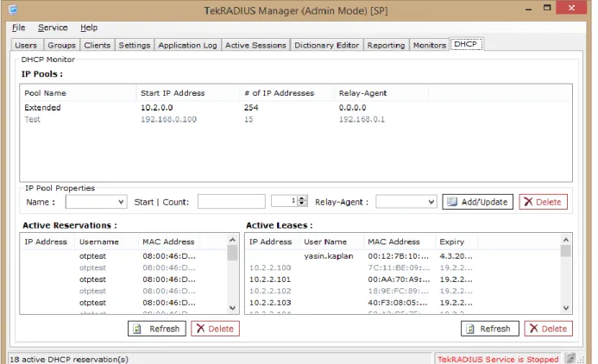
Task: Open the Service menu
Action: [53, 28]
